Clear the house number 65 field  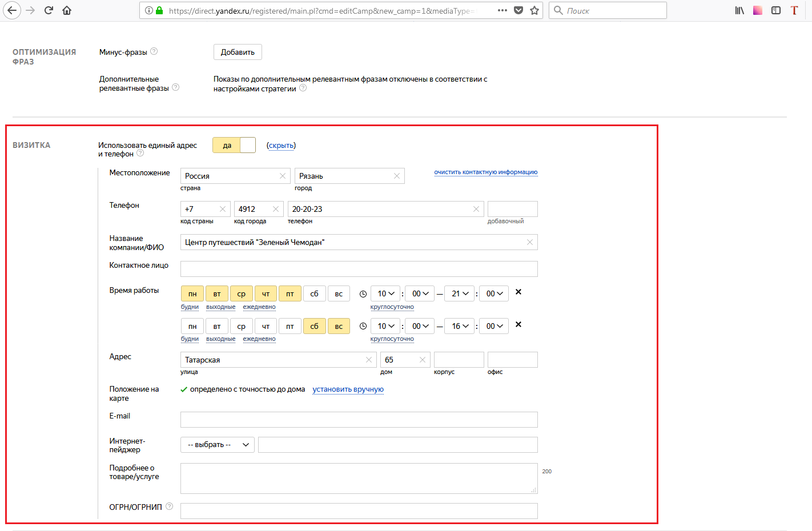[423, 360]
